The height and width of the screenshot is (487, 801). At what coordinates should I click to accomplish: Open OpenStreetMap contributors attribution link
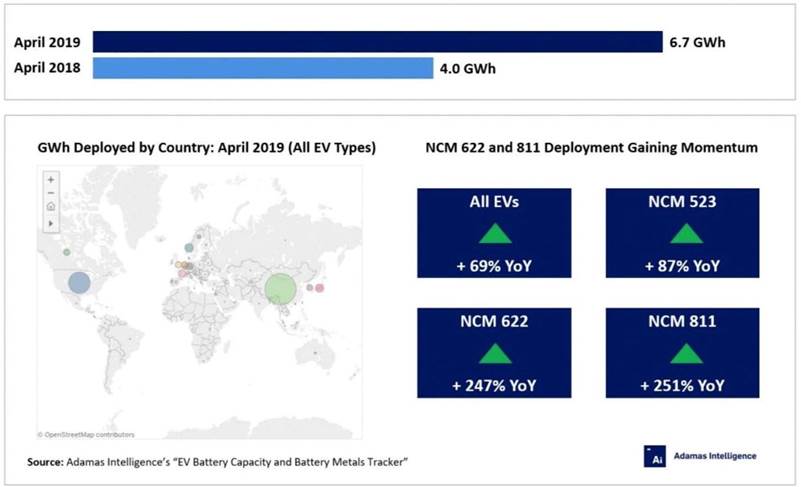pyautogui.click(x=88, y=435)
